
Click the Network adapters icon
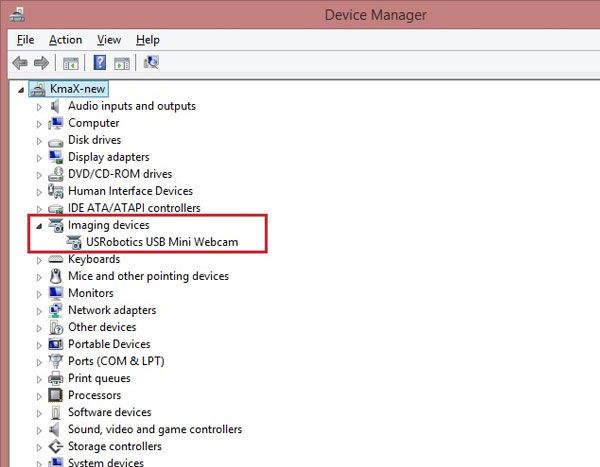point(56,310)
